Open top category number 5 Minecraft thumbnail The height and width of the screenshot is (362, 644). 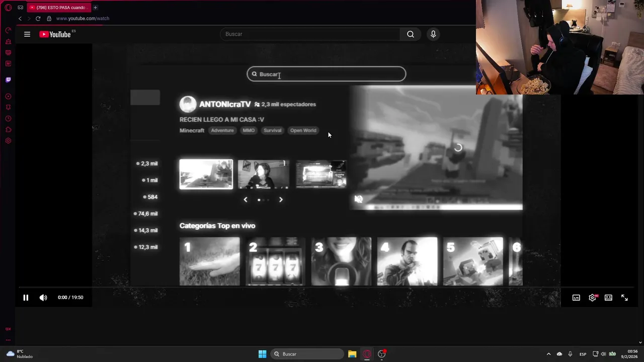click(473, 261)
